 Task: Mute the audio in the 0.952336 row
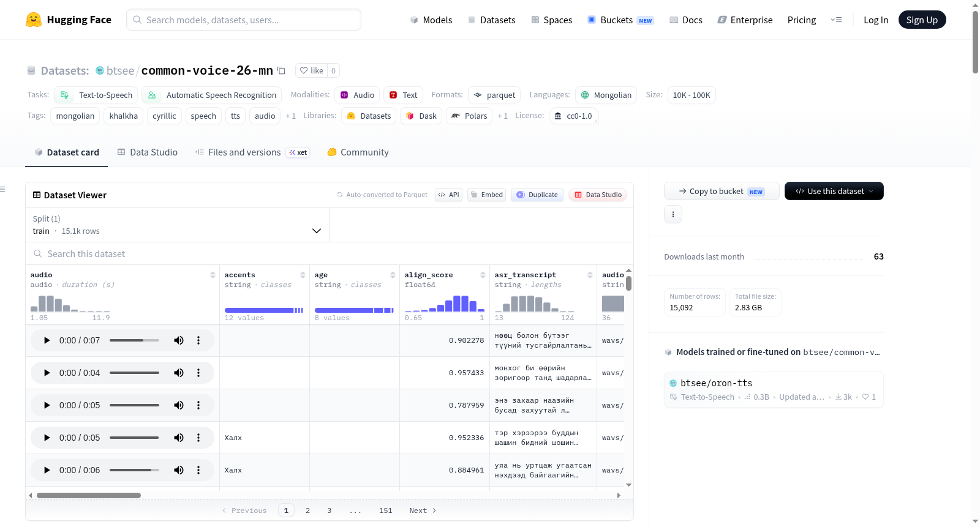pos(179,438)
